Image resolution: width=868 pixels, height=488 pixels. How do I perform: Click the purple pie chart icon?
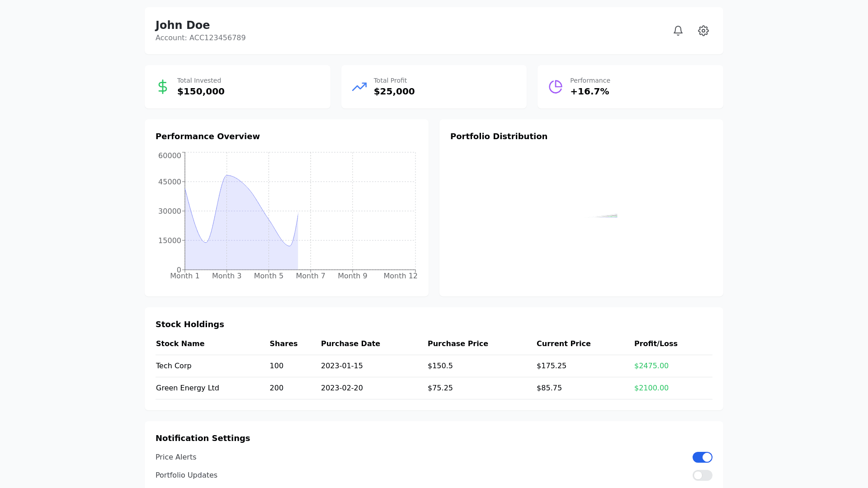pyautogui.click(x=555, y=87)
